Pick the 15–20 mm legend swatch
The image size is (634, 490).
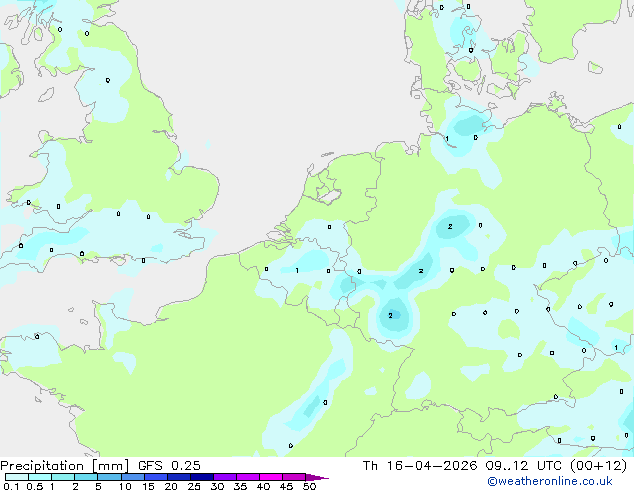pyautogui.click(x=155, y=477)
